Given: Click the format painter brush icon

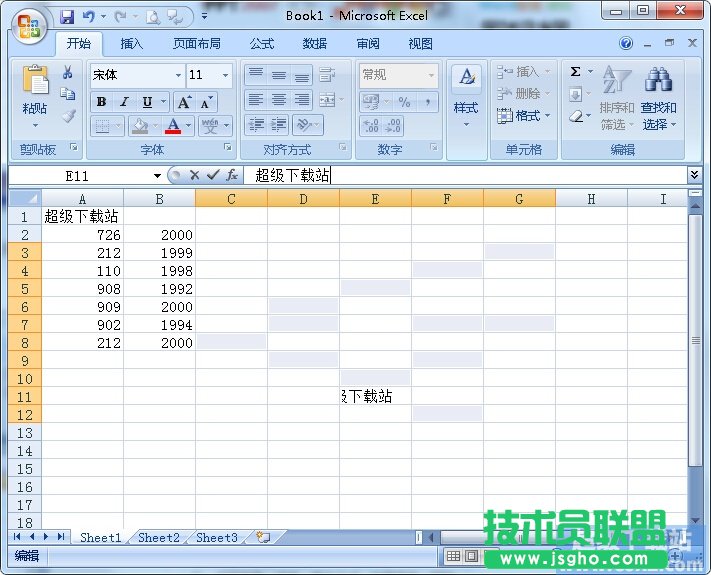Looking at the screenshot, I should (68, 116).
